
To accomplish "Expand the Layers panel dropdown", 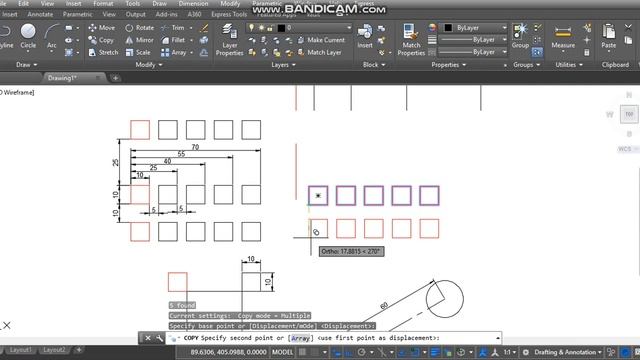I will tap(283, 65).
